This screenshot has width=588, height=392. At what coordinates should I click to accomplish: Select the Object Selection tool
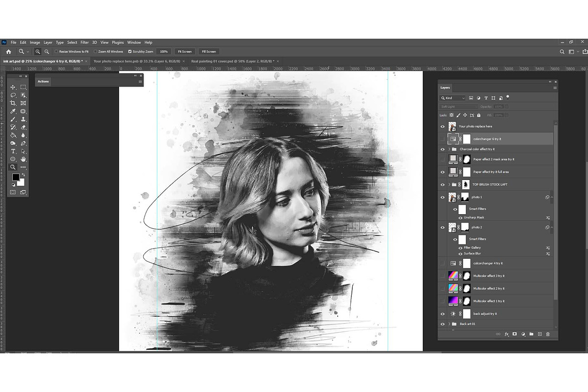23,95
